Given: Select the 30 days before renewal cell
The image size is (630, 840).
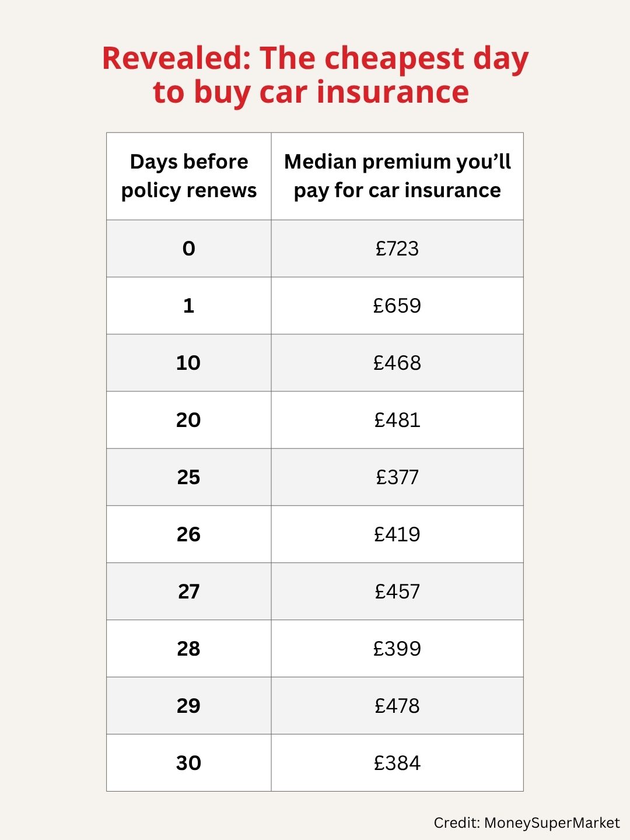Looking at the screenshot, I should [188, 763].
